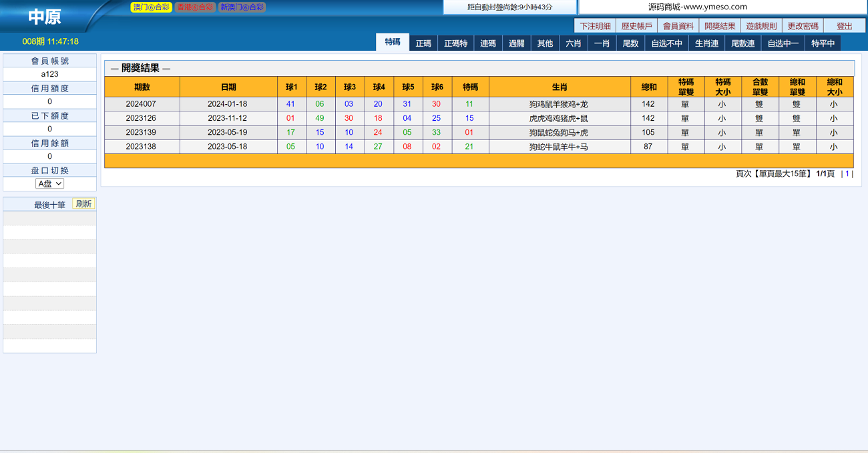The image size is (868, 453).
Task: Open the 盘口切换 A盘 dropdown
Action: click(50, 183)
